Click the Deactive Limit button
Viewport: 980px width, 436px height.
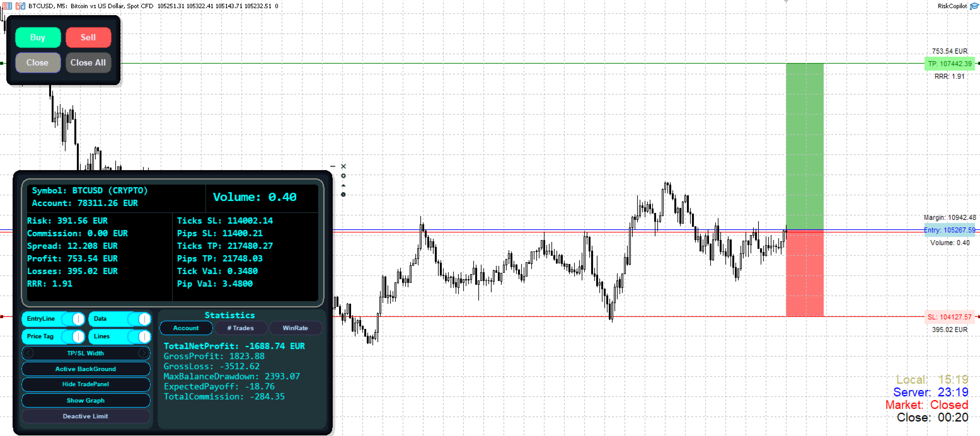86,416
